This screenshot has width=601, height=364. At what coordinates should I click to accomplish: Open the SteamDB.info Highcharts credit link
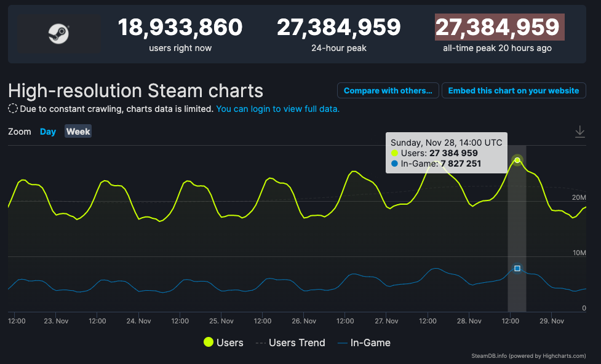[528, 356]
